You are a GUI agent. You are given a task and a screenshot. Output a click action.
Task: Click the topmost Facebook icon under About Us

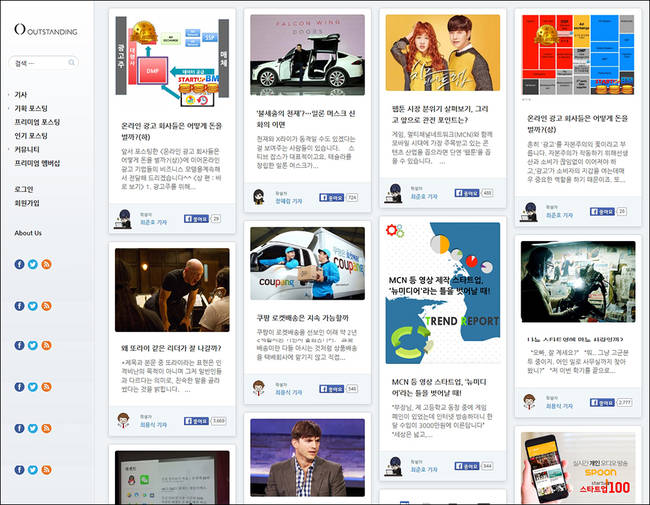pos(19,264)
